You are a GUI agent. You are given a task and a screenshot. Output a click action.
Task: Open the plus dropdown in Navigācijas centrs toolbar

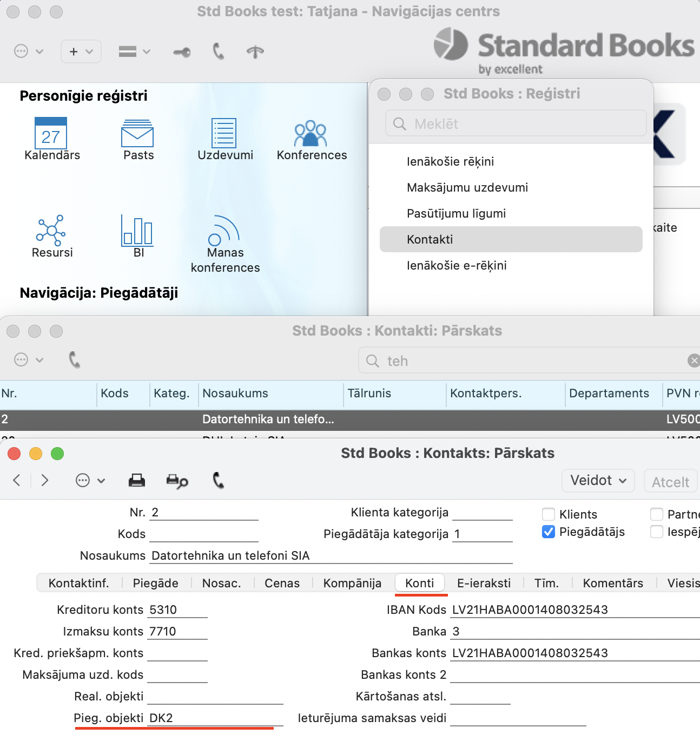[81, 51]
